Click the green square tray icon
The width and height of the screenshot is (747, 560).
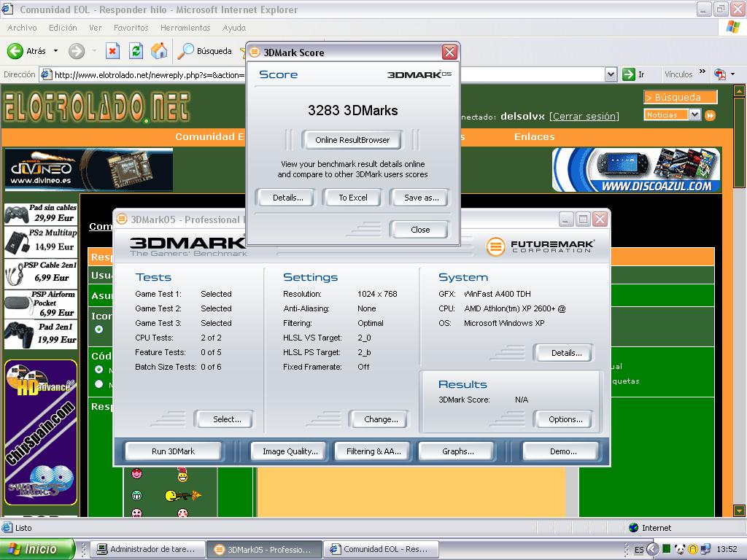[x=667, y=549]
